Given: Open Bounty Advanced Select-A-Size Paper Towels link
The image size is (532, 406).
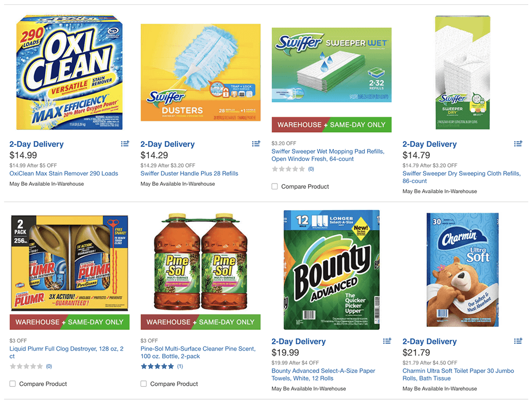Looking at the screenshot, I should [x=323, y=375].
